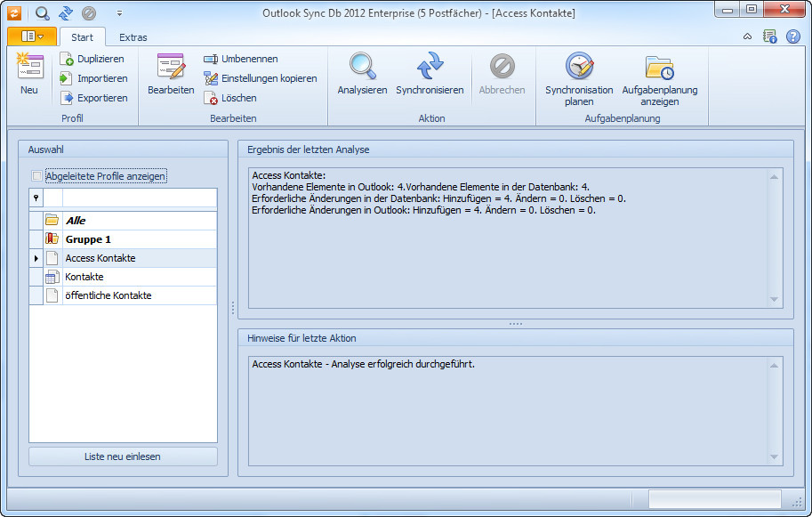The height and width of the screenshot is (517, 812).
Task: Click the Abbrechen ribbon button
Action: tap(502, 74)
